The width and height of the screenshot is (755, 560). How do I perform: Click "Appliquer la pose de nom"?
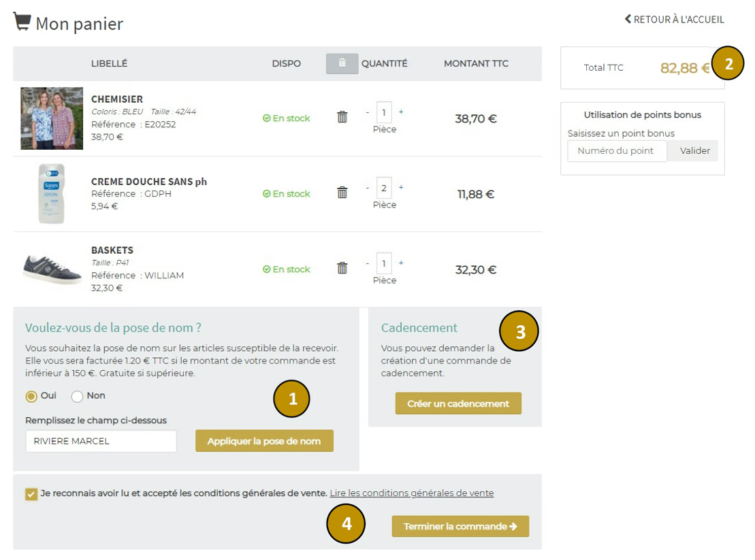tap(264, 440)
